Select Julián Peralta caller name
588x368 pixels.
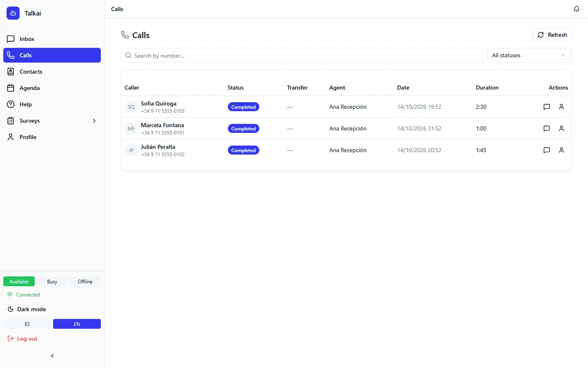pyautogui.click(x=158, y=147)
